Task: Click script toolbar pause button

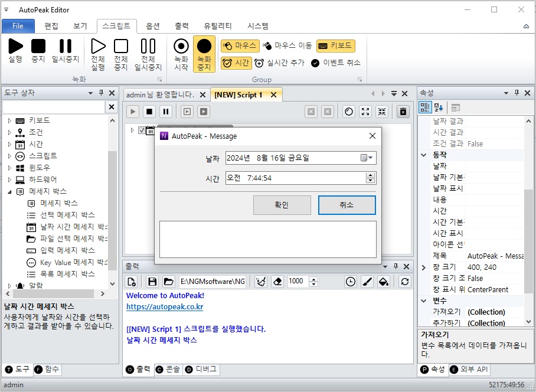Action: 166,112
